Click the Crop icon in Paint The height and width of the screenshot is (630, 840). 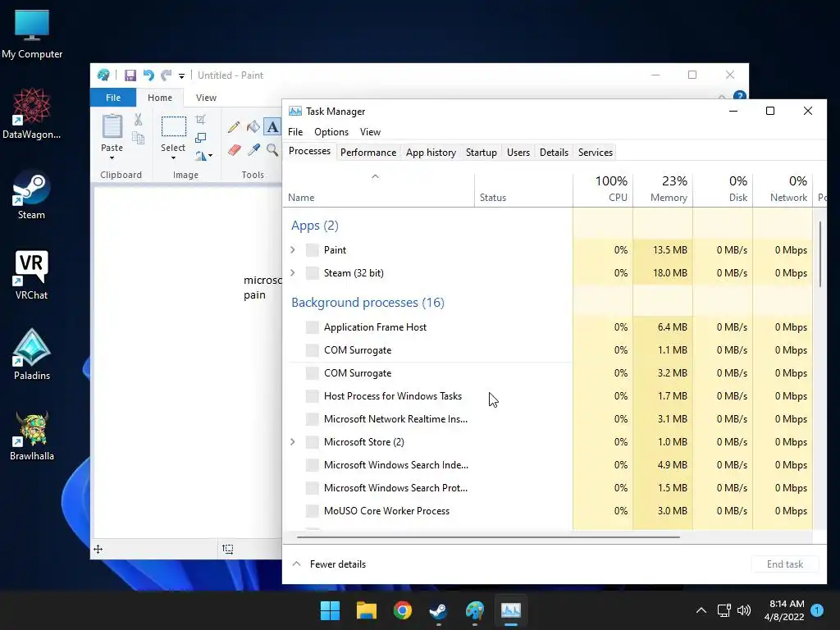pyautogui.click(x=200, y=120)
